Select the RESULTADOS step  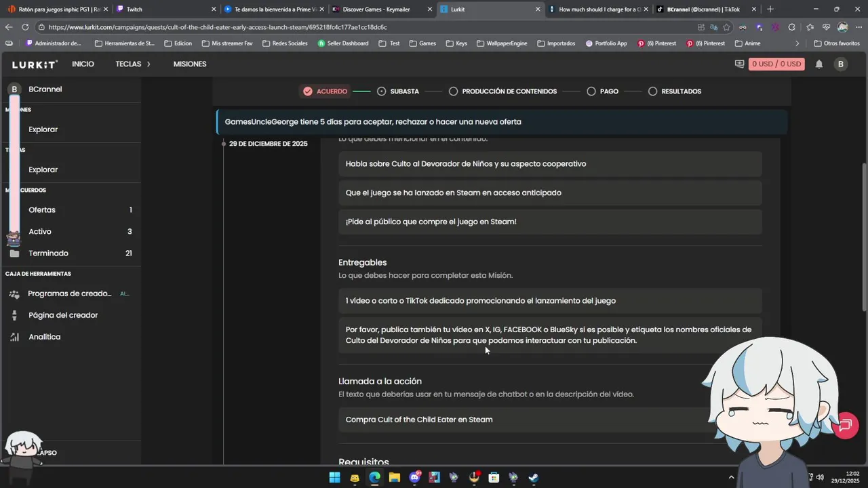tap(674, 91)
